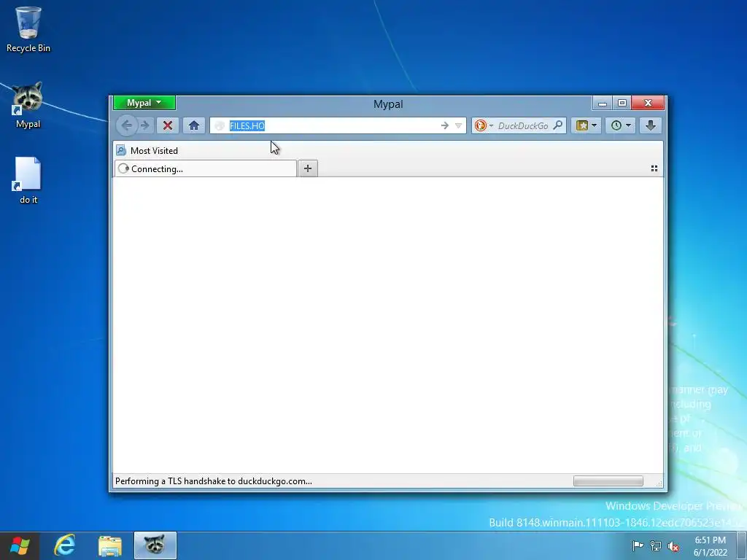Click the site identity icon in the address bar
This screenshot has width=747, height=560.
tap(220, 125)
